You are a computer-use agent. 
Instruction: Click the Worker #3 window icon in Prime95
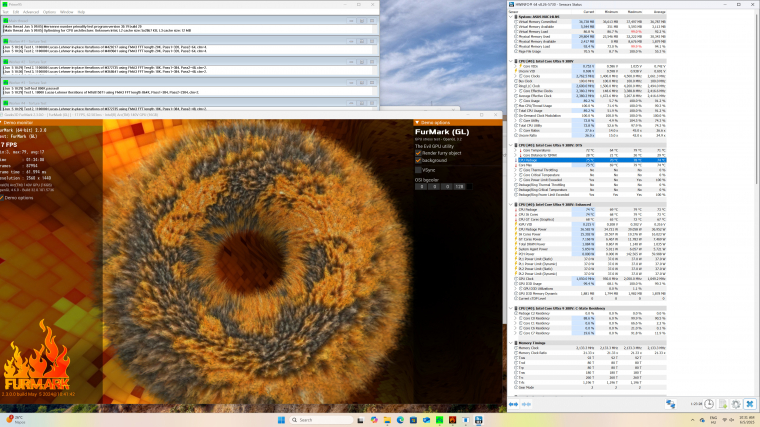(x=6, y=82)
